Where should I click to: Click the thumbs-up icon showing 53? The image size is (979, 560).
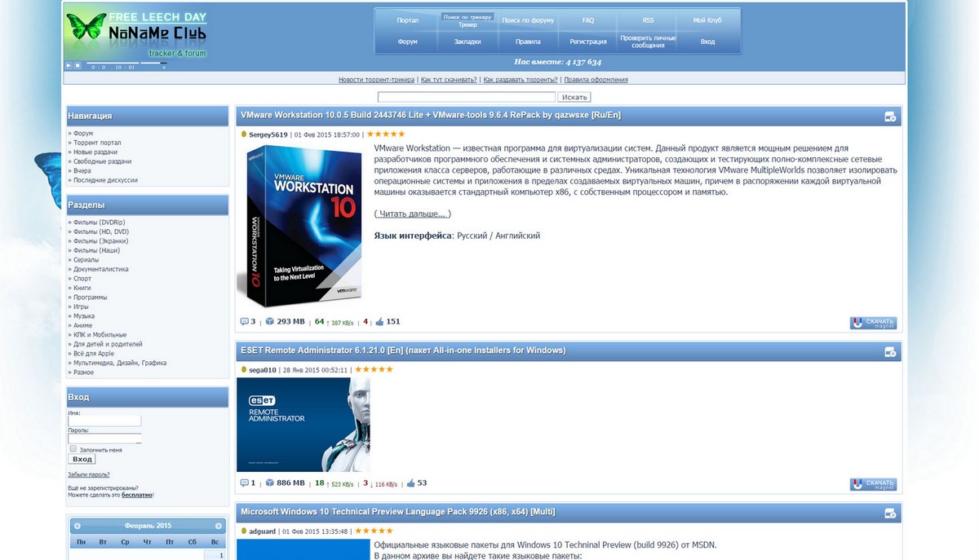tap(409, 483)
